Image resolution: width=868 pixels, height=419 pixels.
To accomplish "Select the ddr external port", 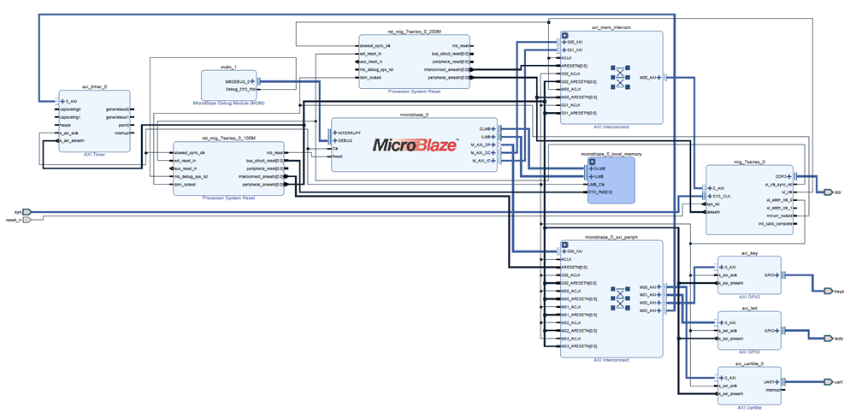I will click(829, 192).
